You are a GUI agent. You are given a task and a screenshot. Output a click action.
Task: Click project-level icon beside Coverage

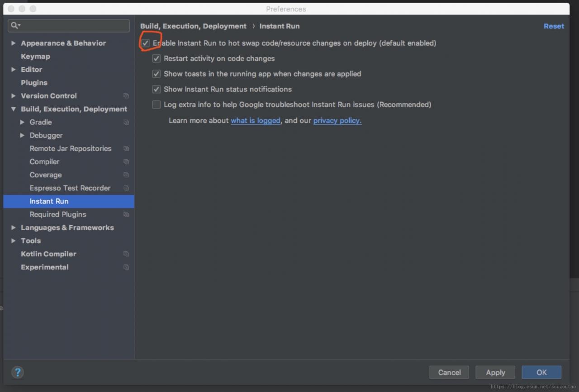pos(126,175)
